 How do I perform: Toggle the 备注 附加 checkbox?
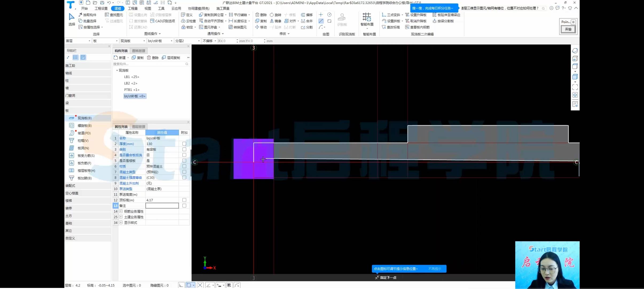(x=184, y=206)
